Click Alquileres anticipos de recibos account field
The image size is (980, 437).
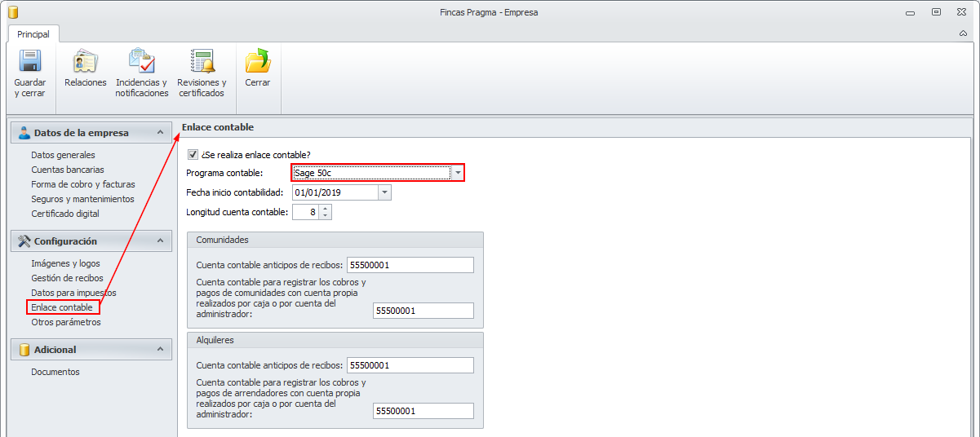click(x=410, y=364)
